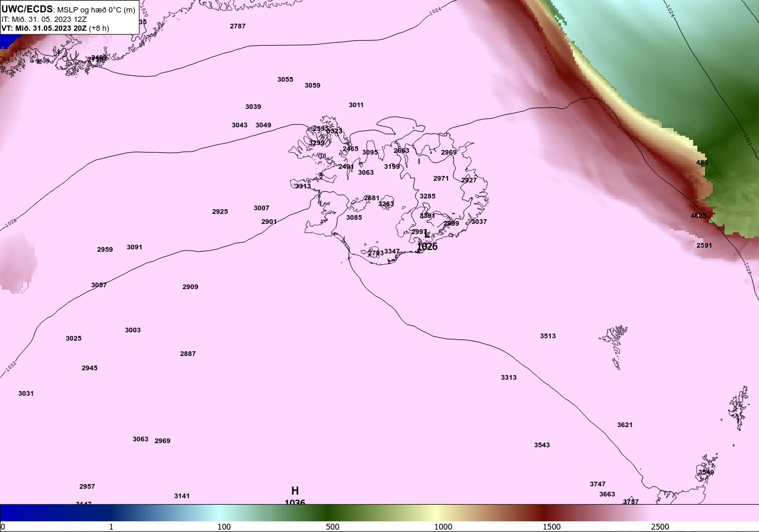Click the 1032 isobar label
Screen dimensions: 759x532
coord(11,367)
